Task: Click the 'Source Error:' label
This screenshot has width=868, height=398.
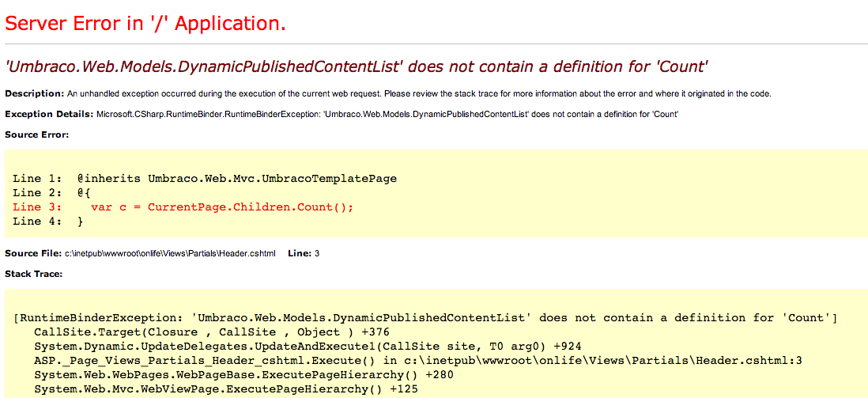Action: [36, 135]
